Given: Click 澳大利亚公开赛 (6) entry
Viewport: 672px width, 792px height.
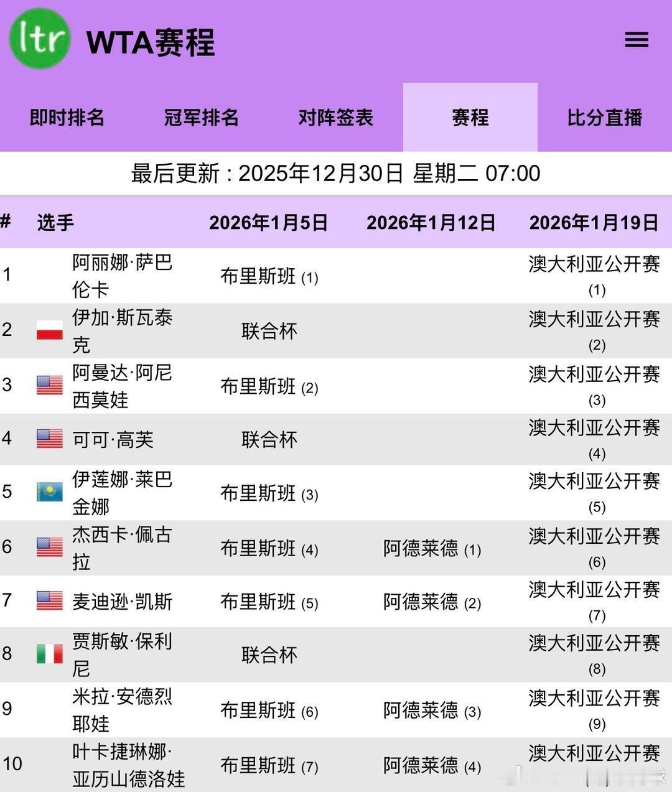Looking at the screenshot, I should pos(595,547).
